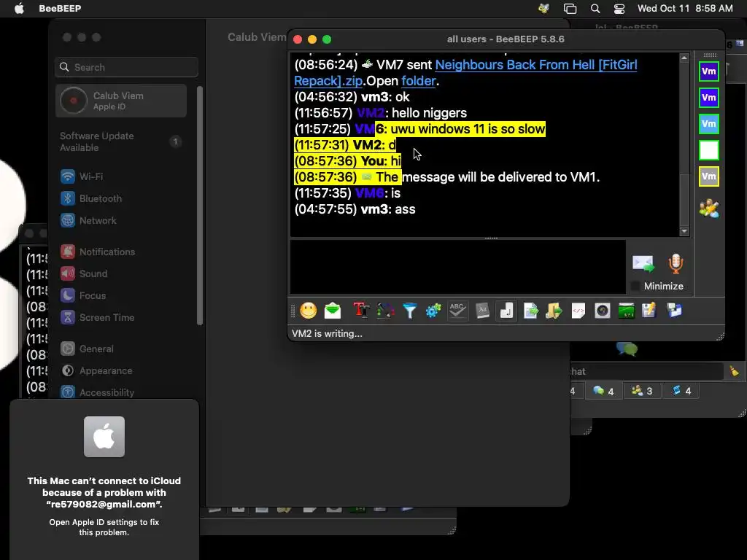Open the chat font (TT) selector

click(x=362, y=311)
